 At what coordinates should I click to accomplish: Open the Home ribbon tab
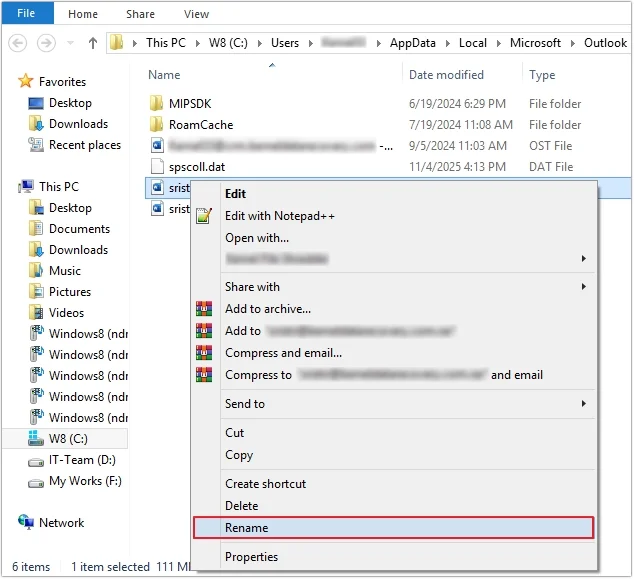[83, 14]
